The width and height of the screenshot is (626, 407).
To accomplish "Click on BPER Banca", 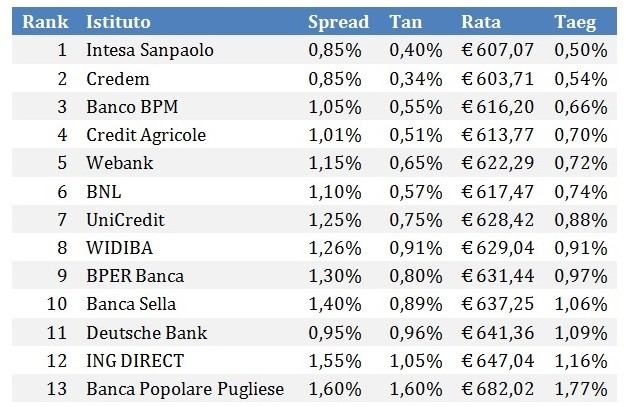I will [134, 275].
